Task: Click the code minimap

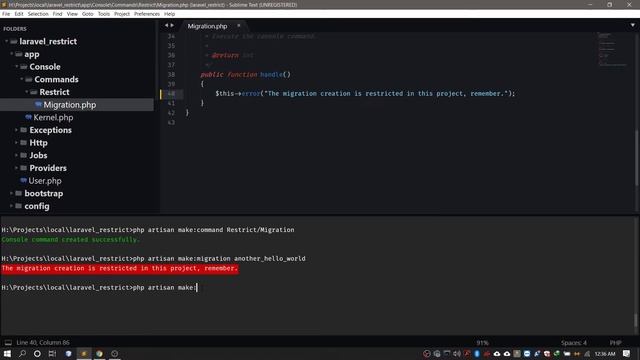Action: click(612, 49)
